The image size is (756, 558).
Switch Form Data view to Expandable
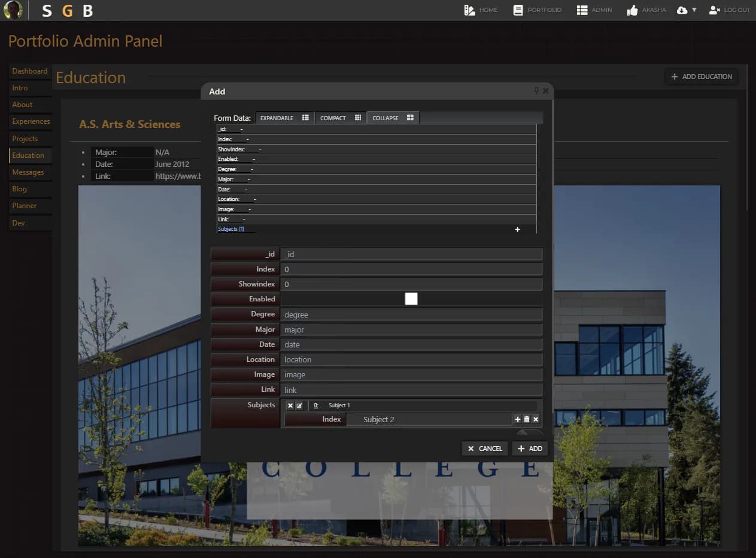click(x=284, y=118)
